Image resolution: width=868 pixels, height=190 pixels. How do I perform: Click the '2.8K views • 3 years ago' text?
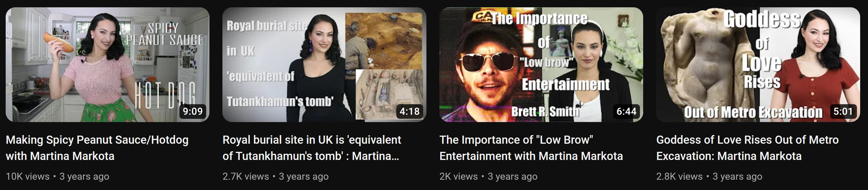tap(709, 176)
